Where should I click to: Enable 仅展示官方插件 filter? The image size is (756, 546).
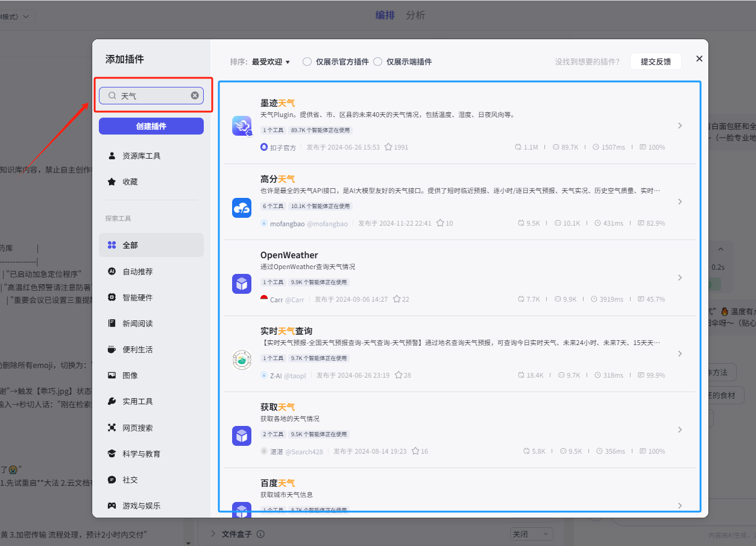(307, 62)
